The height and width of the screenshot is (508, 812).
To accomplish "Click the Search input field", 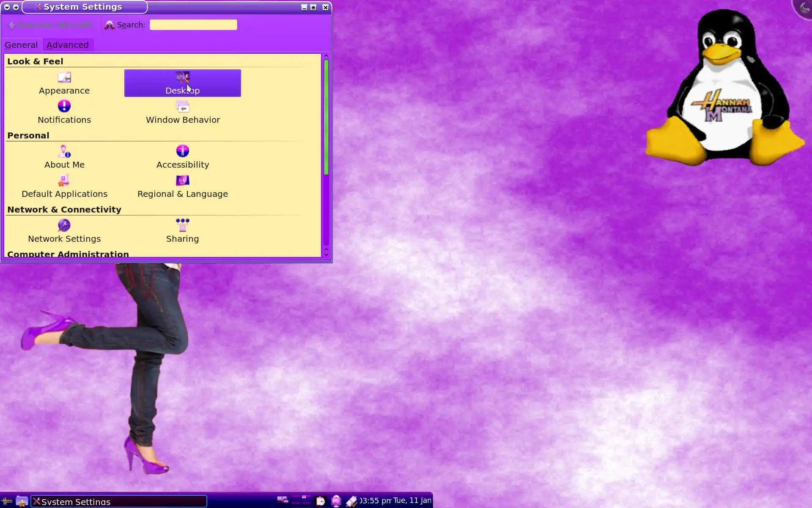I will tap(193, 25).
